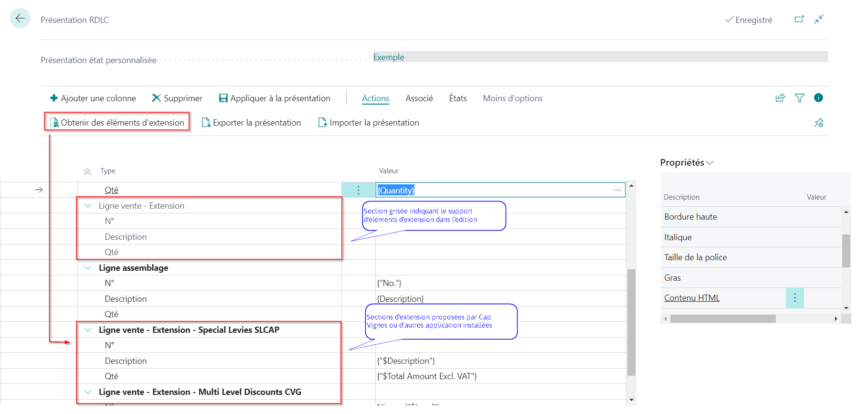Click the Valeur column header in grid
Screen dimensions: 868x414
click(389, 171)
